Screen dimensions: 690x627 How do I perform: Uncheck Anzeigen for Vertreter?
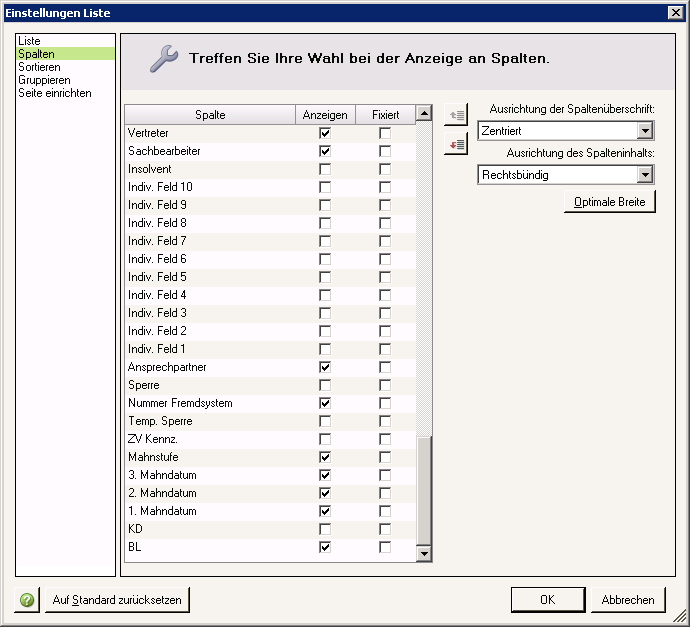pyautogui.click(x=325, y=133)
